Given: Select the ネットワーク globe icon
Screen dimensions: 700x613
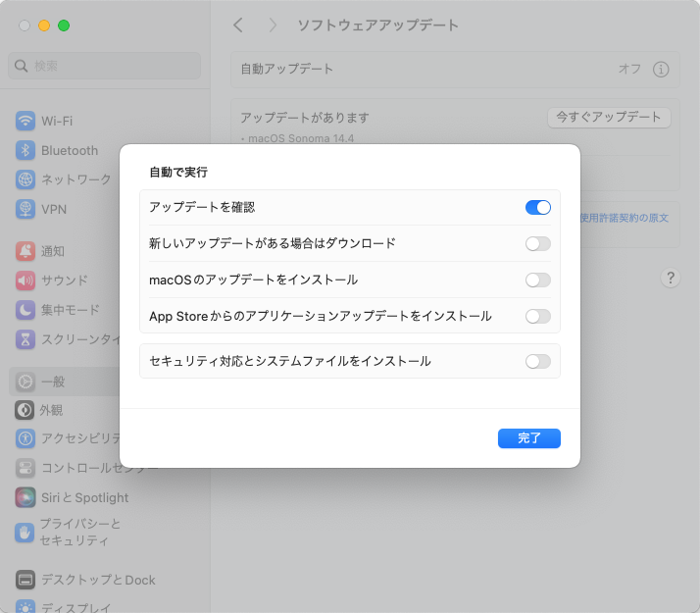Looking at the screenshot, I should 25,179.
